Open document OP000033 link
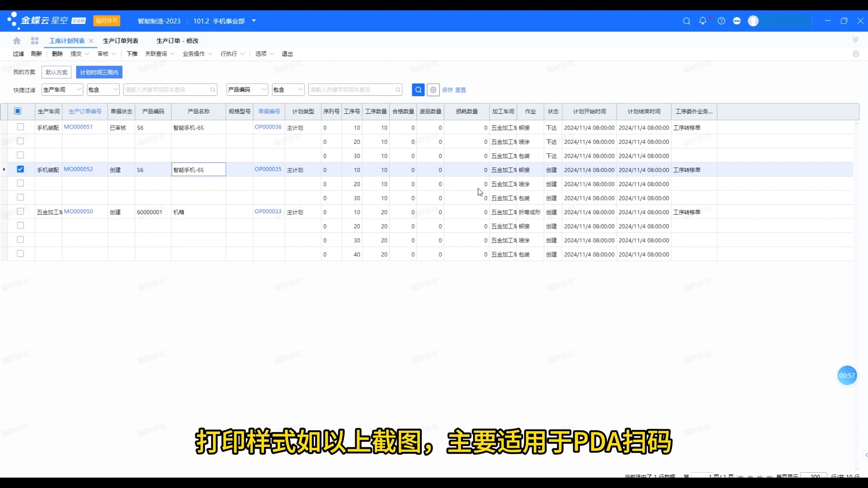This screenshot has width=868, height=488. [x=268, y=211]
